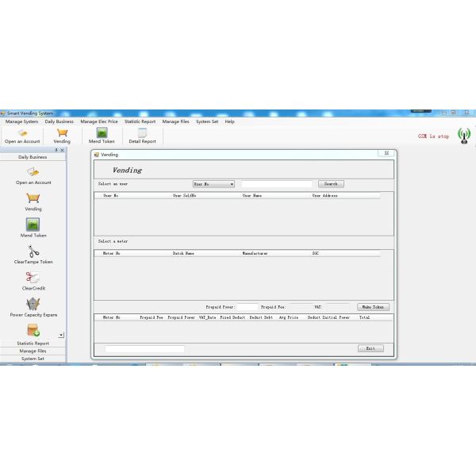Click the GSM antenna status icon
This screenshot has height=476, width=476.
pyautogui.click(x=463, y=136)
